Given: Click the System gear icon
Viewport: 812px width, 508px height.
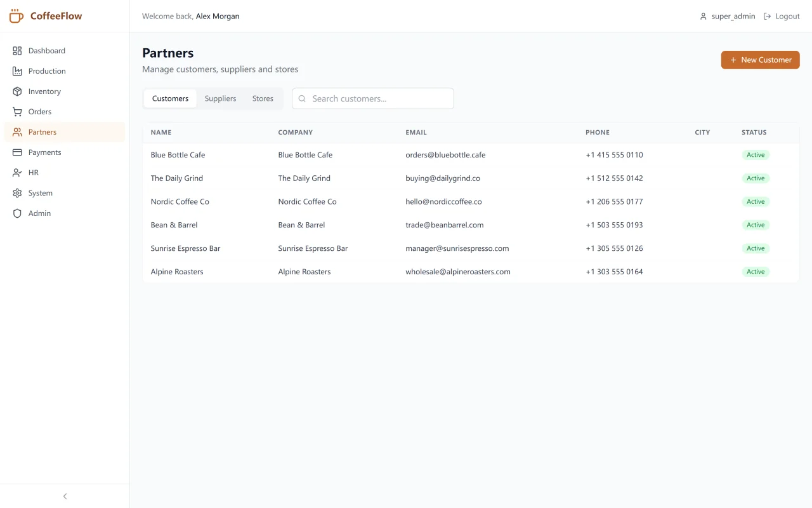Looking at the screenshot, I should tap(17, 193).
